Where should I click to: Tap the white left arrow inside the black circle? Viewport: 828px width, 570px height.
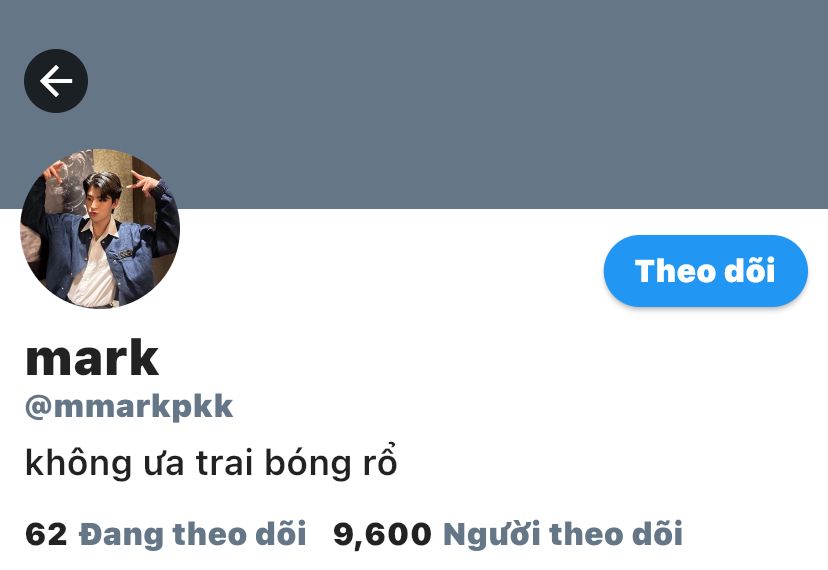tap(56, 81)
